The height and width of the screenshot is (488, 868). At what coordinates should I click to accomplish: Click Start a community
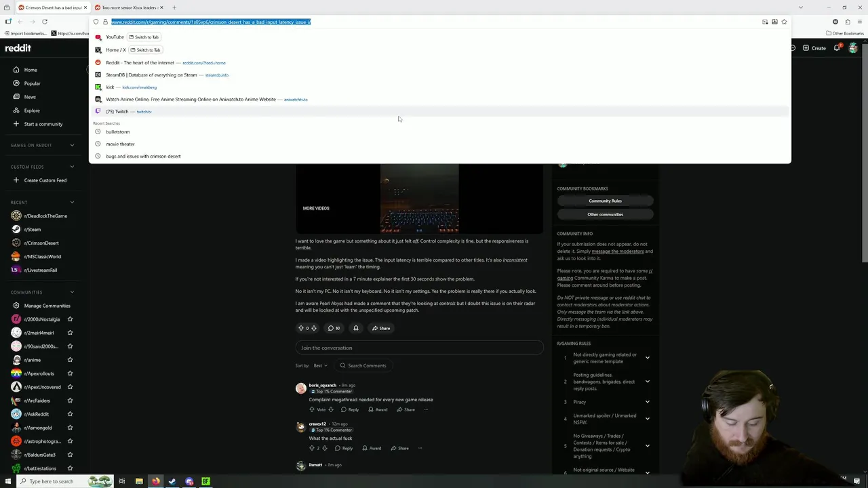38,124
